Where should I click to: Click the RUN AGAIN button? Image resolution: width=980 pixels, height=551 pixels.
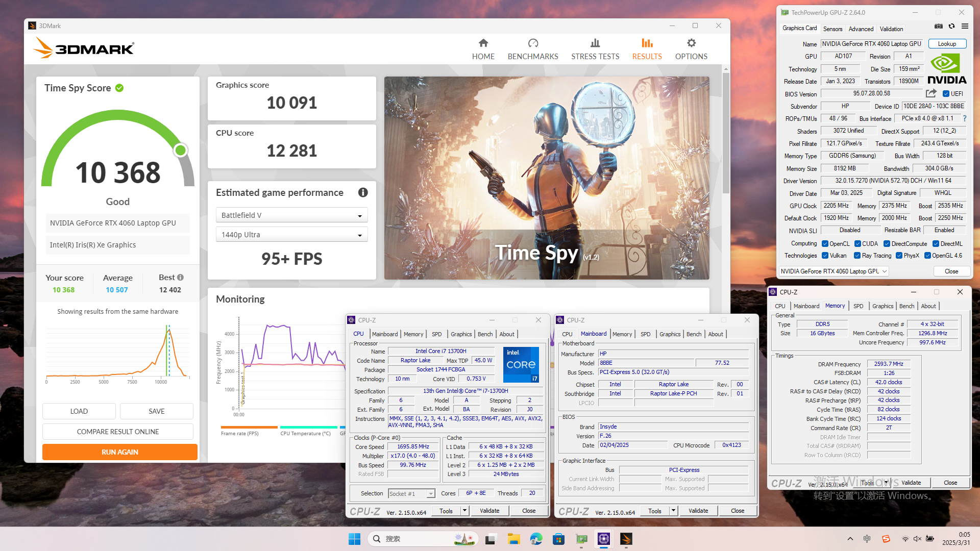(119, 452)
